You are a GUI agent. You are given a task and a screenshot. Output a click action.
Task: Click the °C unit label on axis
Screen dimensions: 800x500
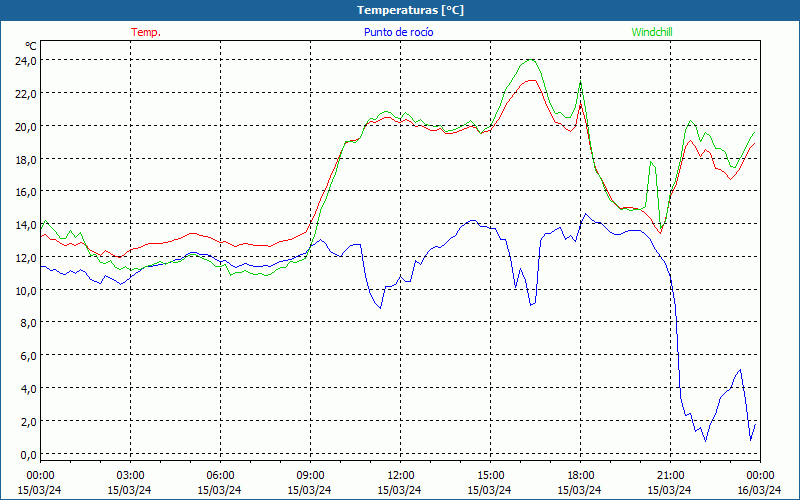click(x=31, y=46)
